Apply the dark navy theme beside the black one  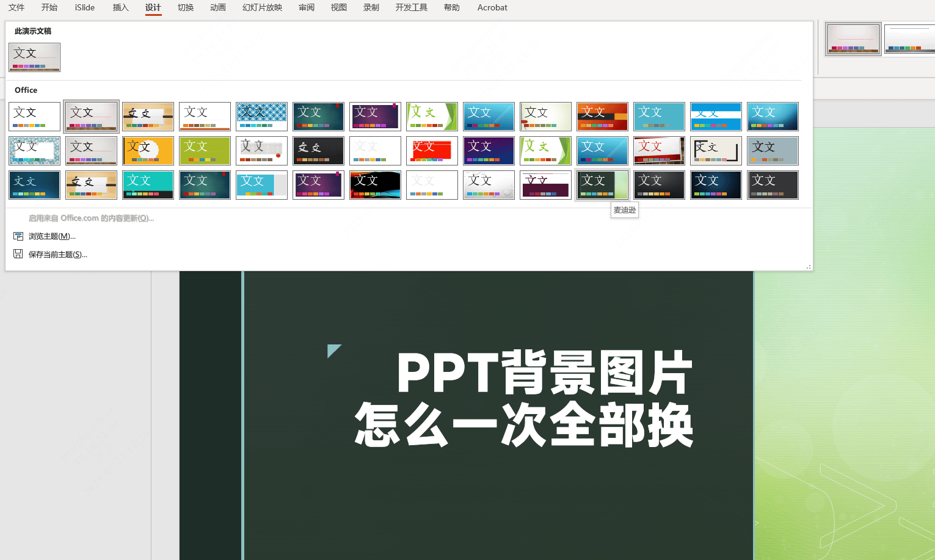[x=716, y=184]
